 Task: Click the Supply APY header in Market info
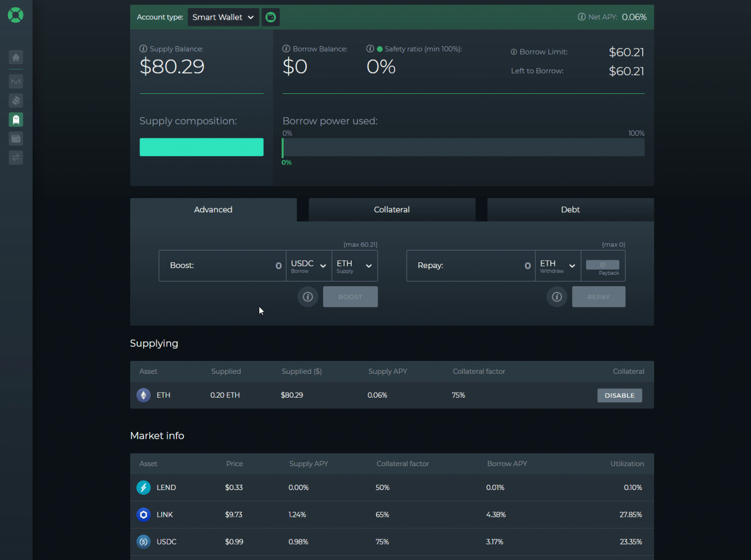[x=309, y=464]
